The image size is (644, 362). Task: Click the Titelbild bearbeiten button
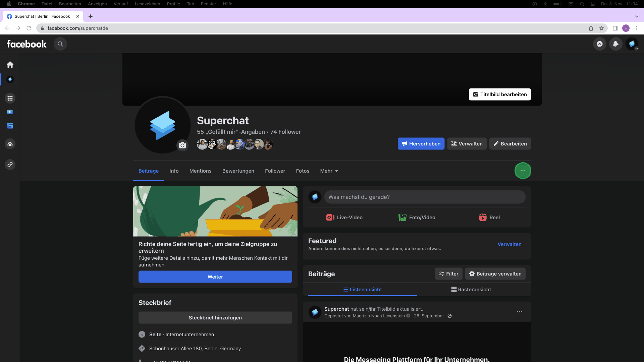point(499,95)
